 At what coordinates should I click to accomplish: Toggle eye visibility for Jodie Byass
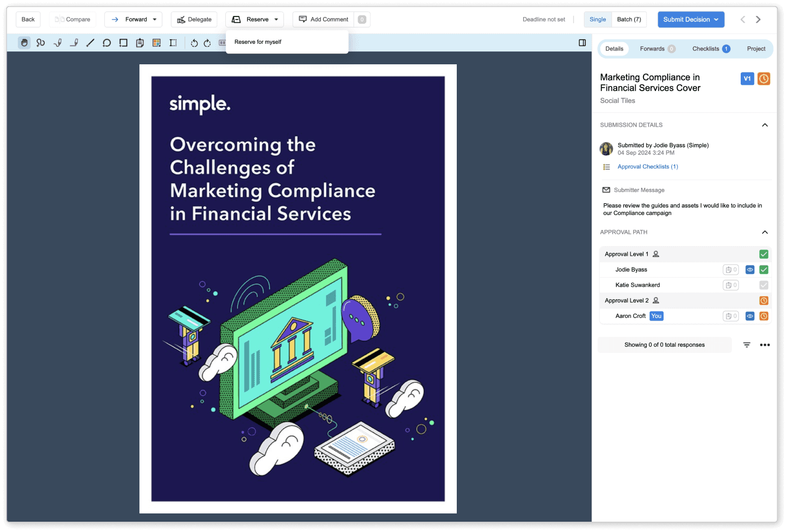(x=750, y=270)
